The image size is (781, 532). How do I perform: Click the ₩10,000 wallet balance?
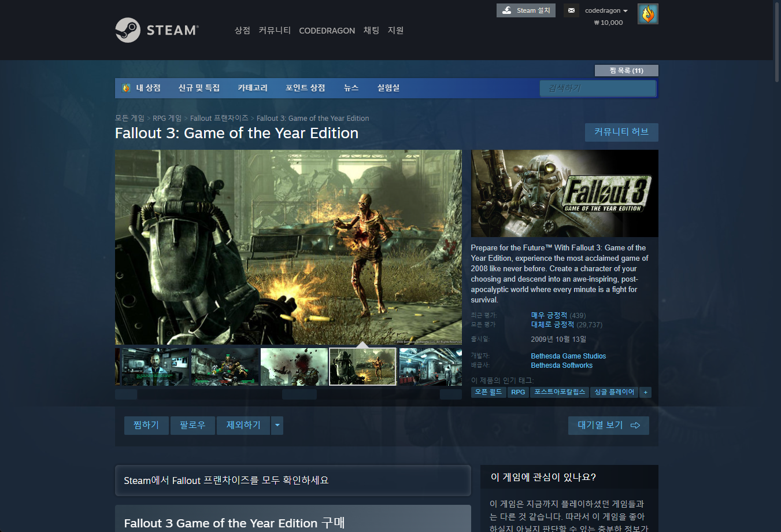(608, 23)
